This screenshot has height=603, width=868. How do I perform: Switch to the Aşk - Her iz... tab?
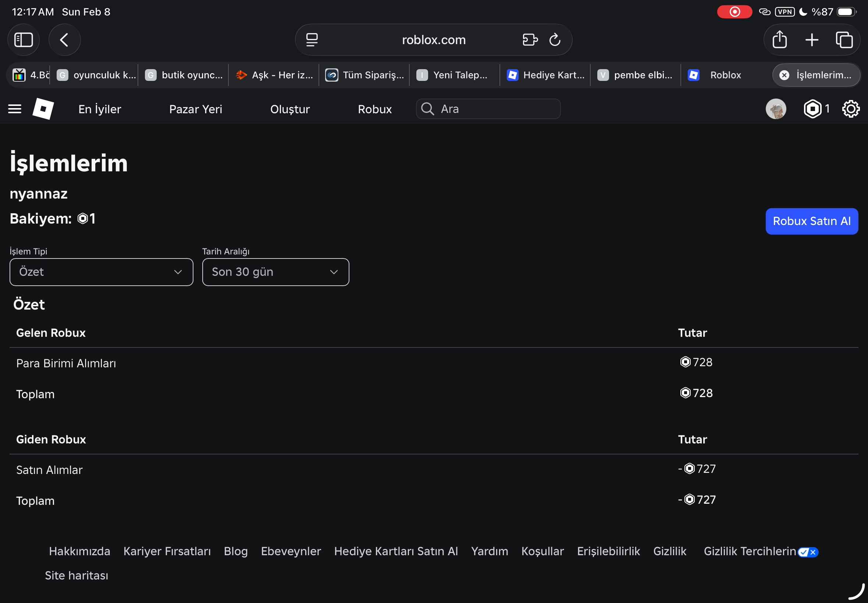pos(274,75)
